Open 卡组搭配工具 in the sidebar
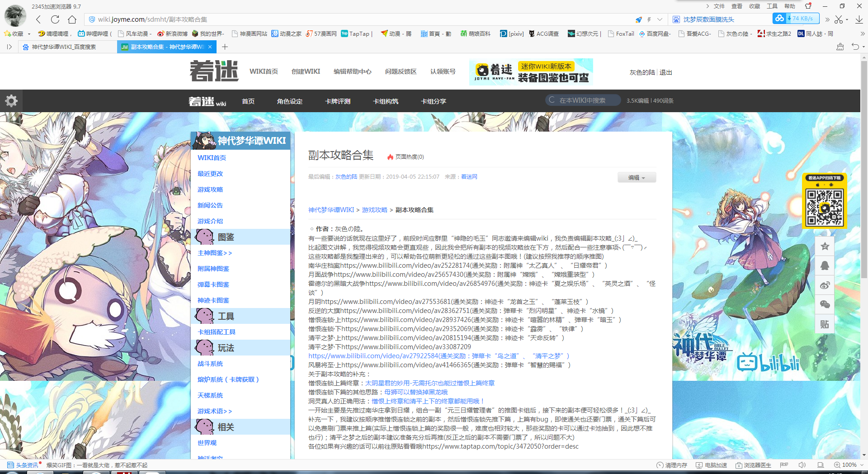This screenshot has width=868, height=474. pos(217,332)
